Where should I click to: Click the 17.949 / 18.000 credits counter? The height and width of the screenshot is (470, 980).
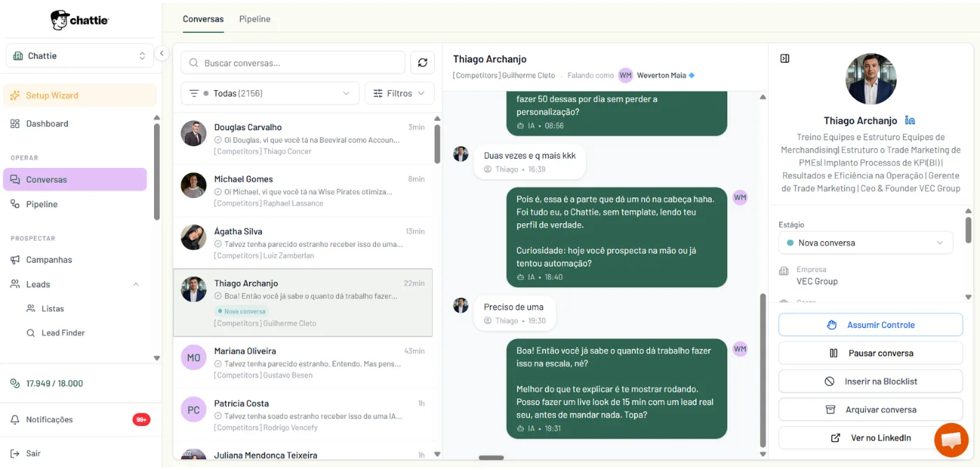pos(47,383)
